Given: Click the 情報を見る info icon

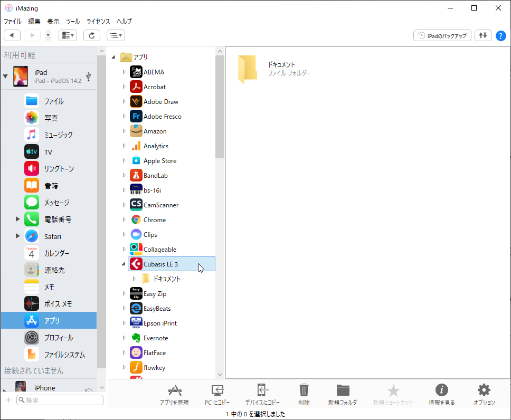Looking at the screenshot, I should coord(442,390).
